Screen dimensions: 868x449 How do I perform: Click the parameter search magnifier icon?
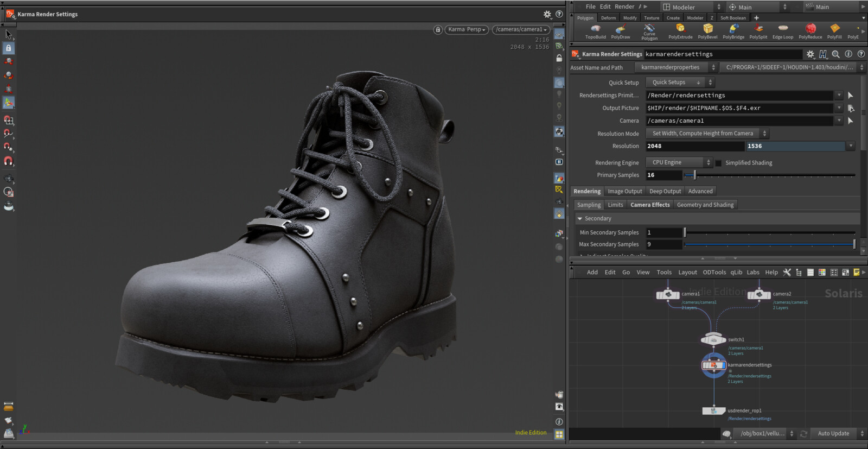836,54
